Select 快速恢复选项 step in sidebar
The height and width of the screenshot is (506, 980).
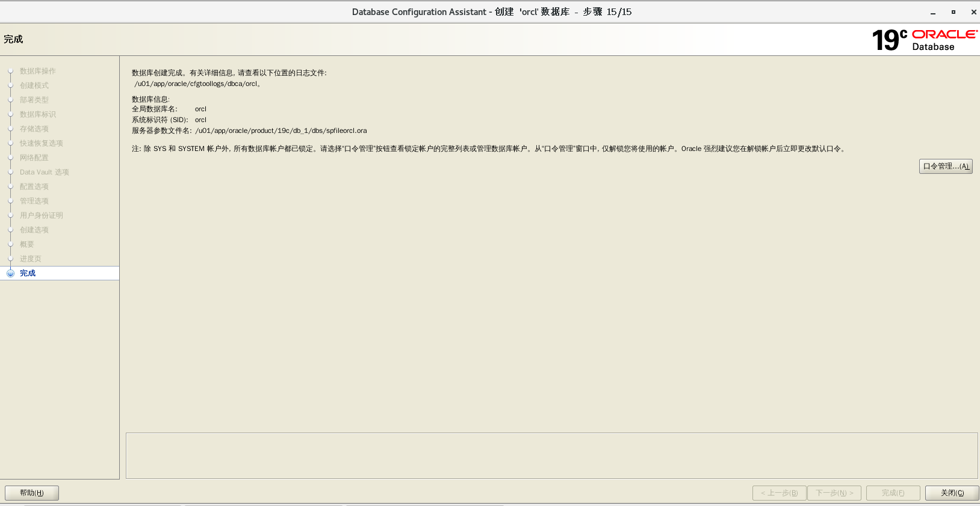[41, 143]
